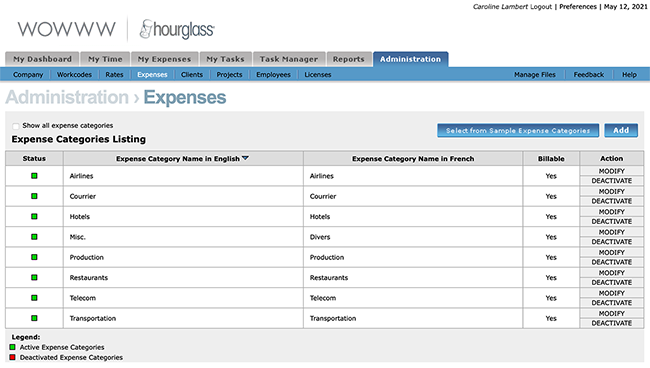Modify the Transportation expense category
Image resolution: width=650 pixels, height=368 pixels.
tap(611, 313)
